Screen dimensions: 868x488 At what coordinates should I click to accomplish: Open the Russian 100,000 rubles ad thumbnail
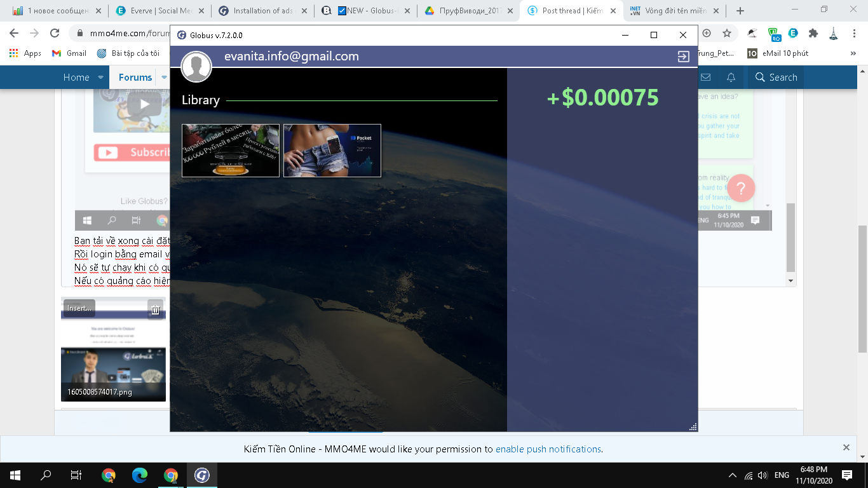point(231,151)
